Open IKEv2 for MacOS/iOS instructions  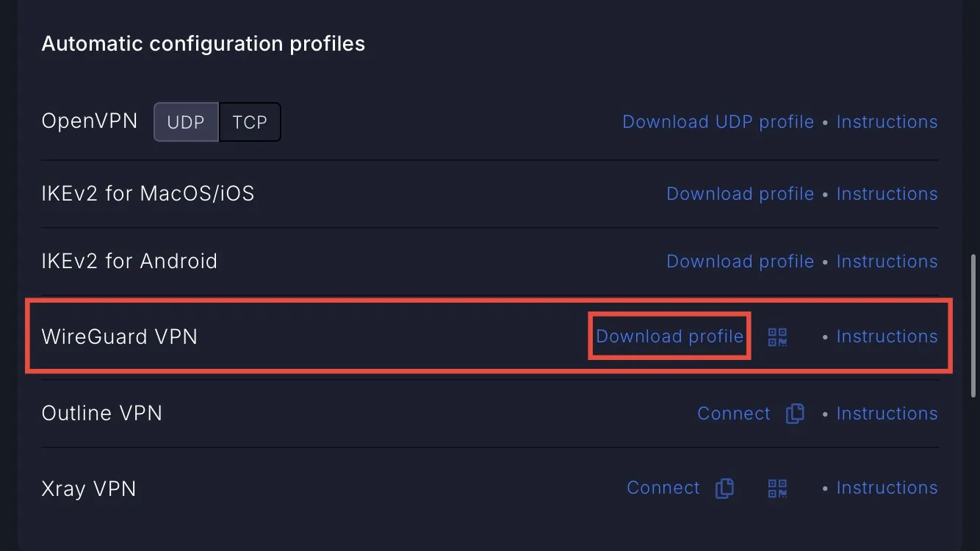pos(887,194)
